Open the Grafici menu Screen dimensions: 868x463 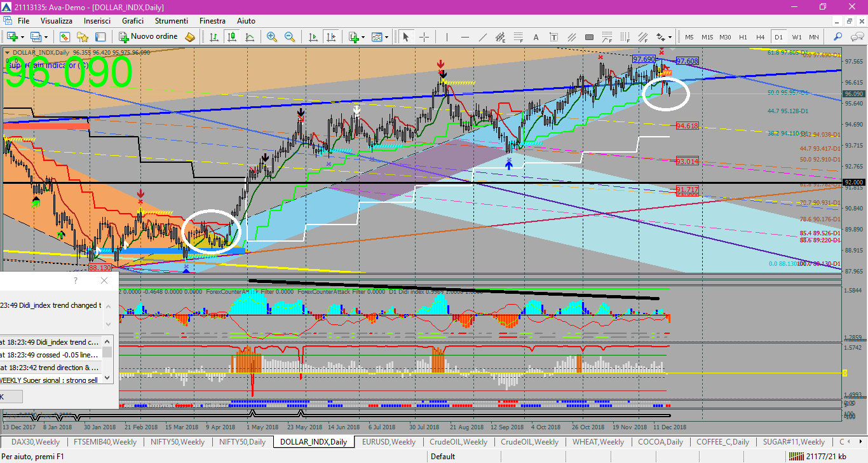tap(133, 21)
